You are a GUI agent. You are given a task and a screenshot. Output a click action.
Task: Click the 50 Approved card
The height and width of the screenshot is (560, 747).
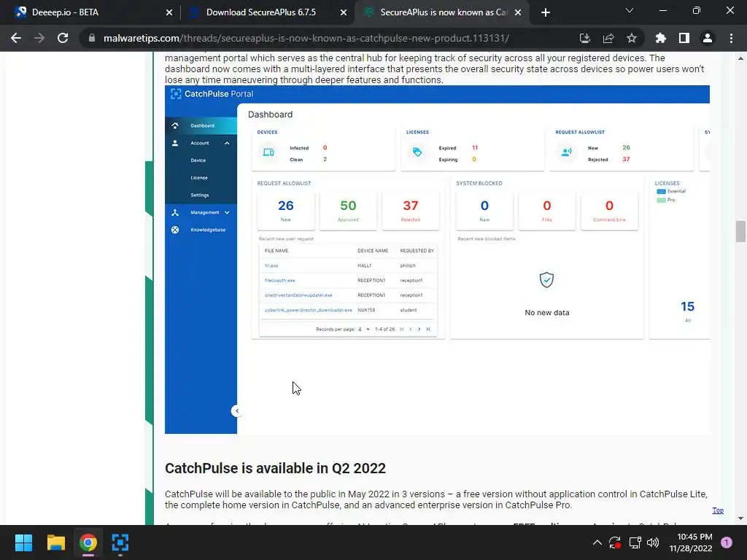click(x=348, y=211)
